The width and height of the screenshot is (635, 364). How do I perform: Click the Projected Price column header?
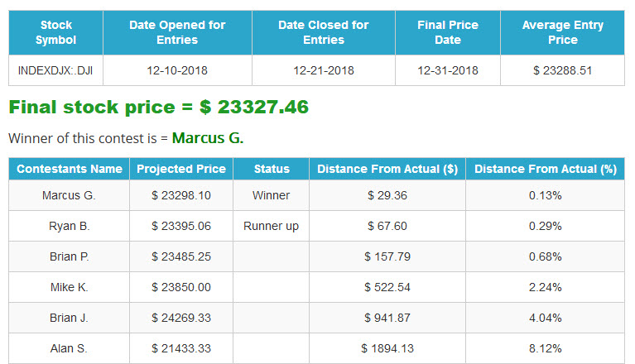(x=181, y=169)
